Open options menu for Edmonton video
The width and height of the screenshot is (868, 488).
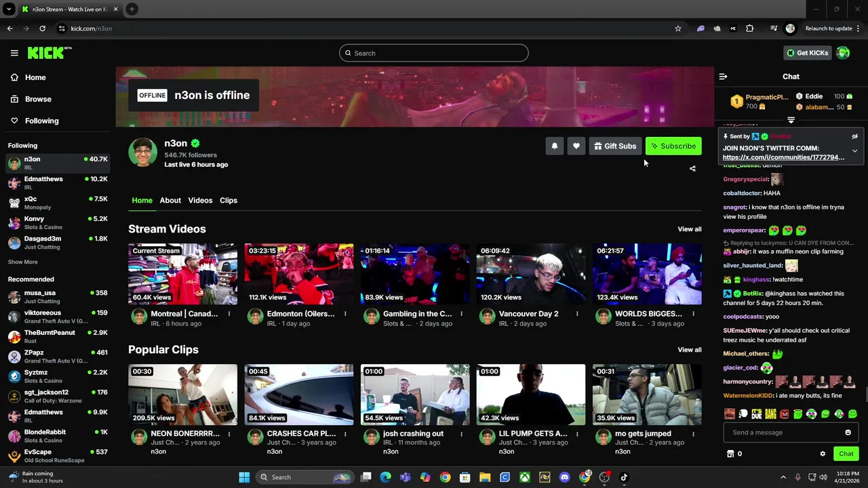345,314
